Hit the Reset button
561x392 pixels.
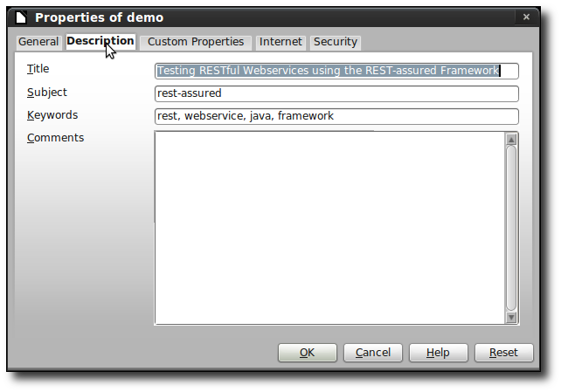[503, 353]
